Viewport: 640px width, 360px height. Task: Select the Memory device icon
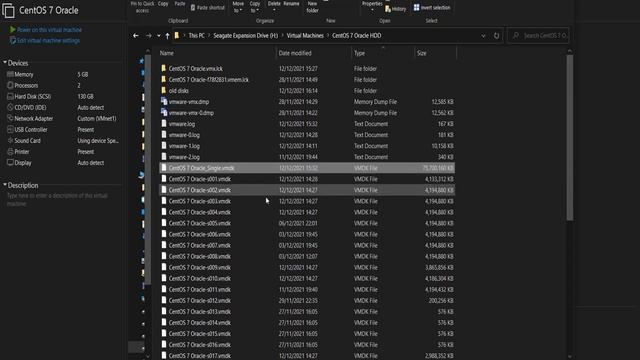[10, 74]
